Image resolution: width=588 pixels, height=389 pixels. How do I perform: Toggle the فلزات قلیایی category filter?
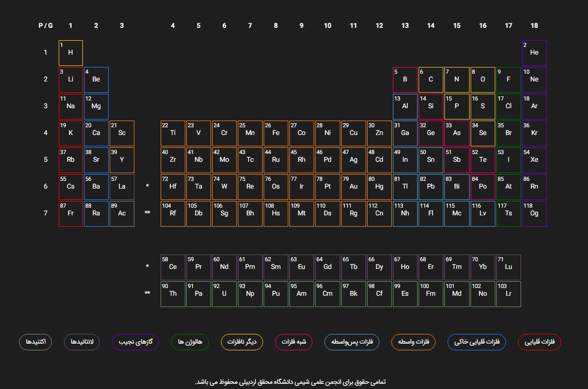[539, 342]
